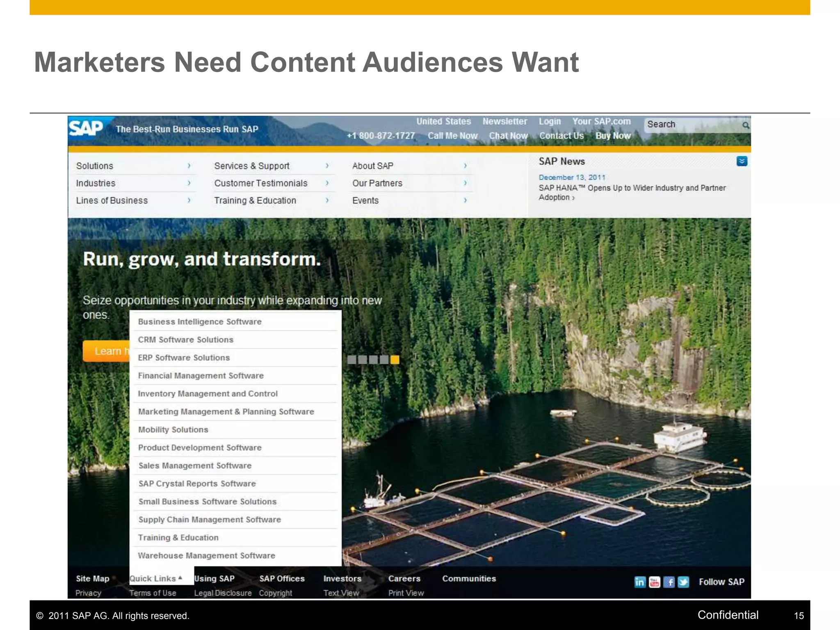Select Sales Management Software quick link
Image resolution: width=840 pixels, height=630 pixels.
tap(236, 466)
